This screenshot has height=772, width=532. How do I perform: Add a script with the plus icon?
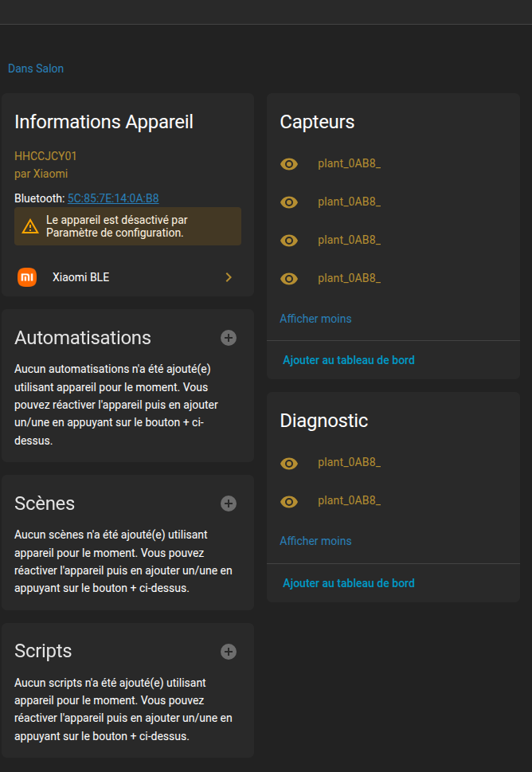[x=229, y=652]
